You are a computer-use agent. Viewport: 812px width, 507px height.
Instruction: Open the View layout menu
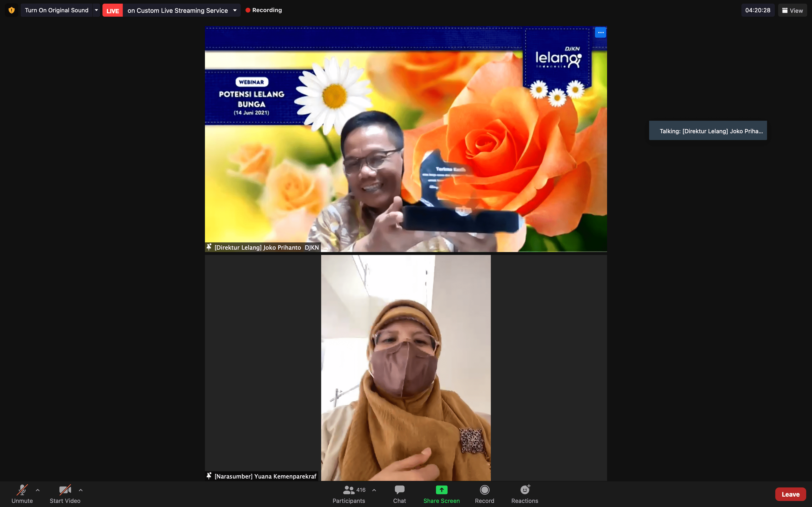pos(792,10)
